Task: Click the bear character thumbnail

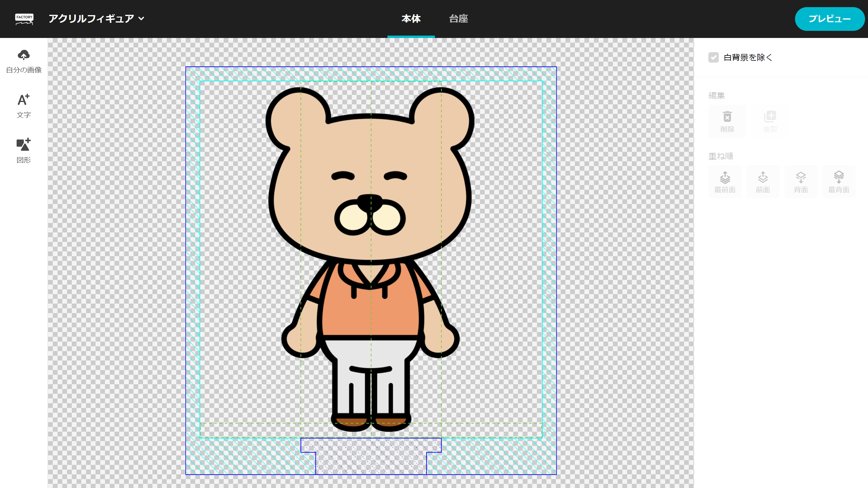Action: click(370, 256)
